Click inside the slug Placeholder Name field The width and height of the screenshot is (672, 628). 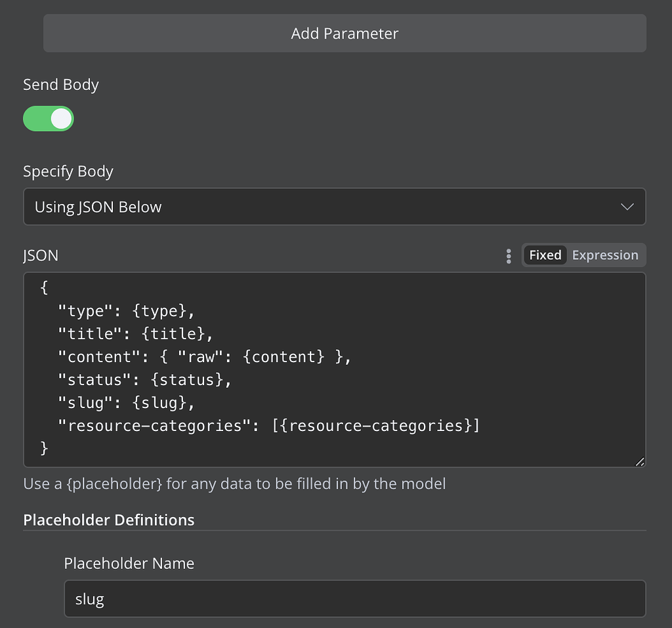pos(354,598)
